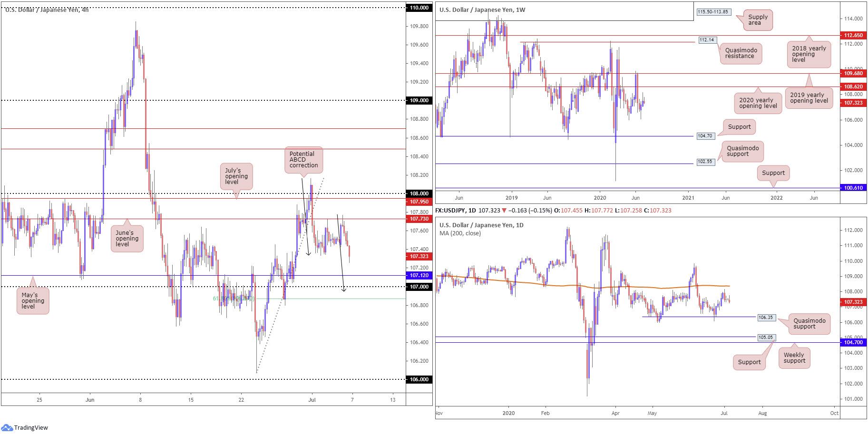Click the May's opening level callout
868x434 pixels.
pyautogui.click(x=33, y=300)
